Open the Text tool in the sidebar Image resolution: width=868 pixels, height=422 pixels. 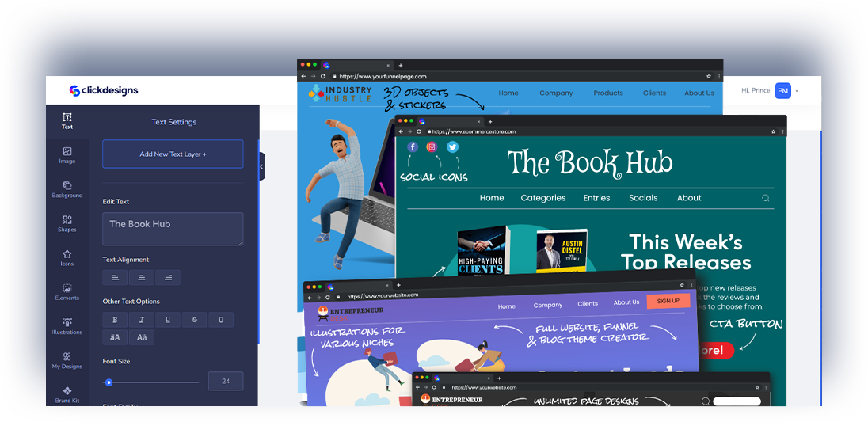click(x=67, y=121)
